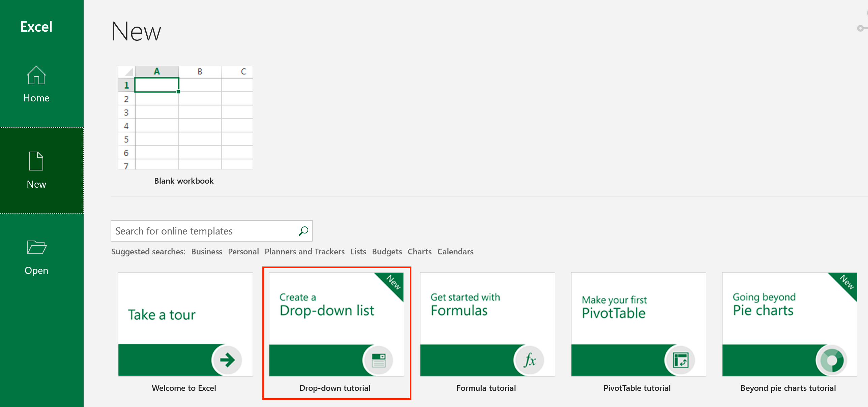Choose the Lists suggested search
Screen dimensions: 868x407
tap(358, 252)
